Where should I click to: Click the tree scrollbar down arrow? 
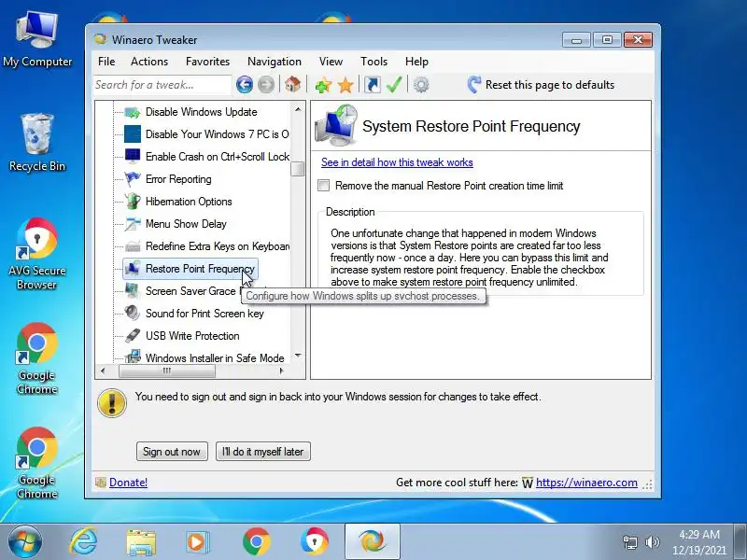pyautogui.click(x=298, y=356)
